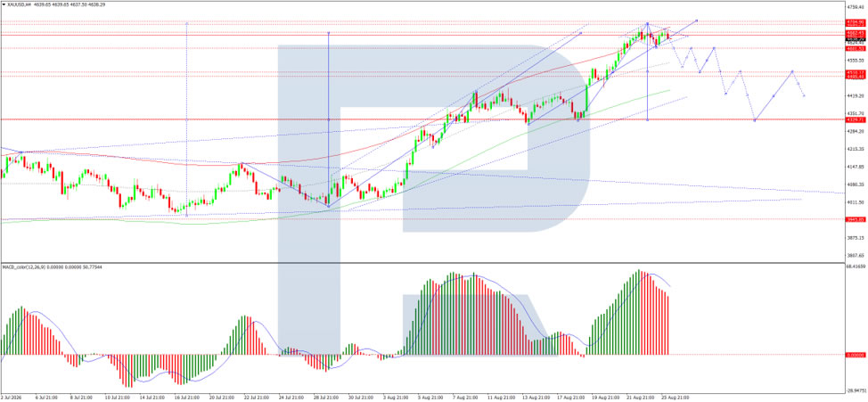Viewport: 868px width, 402px height.
Task: Click the XAUUSD,H4 symbol title text
Action: pos(18,3)
